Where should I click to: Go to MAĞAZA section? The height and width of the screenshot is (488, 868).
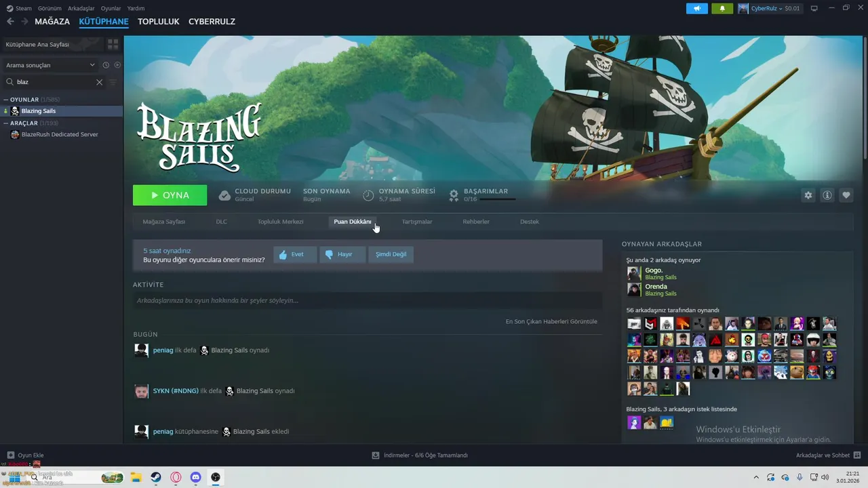[x=52, y=22]
